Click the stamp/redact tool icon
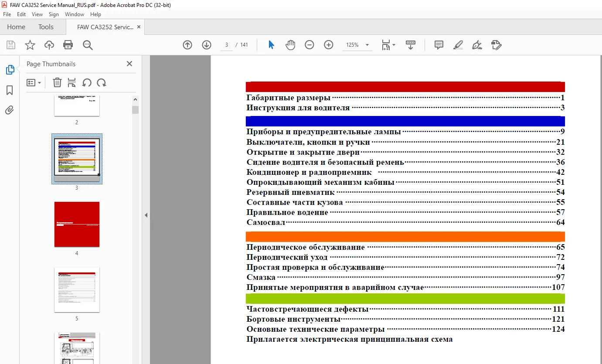 coord(496,45)
